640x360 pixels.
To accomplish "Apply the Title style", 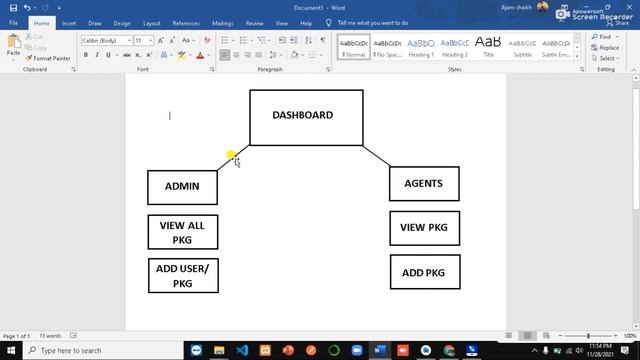I will pos(488,47).
